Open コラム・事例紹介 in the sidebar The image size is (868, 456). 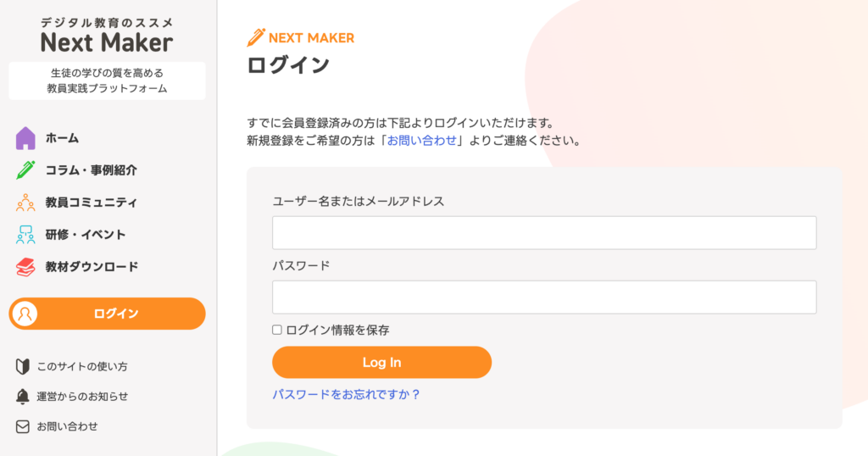pos(92,170)
